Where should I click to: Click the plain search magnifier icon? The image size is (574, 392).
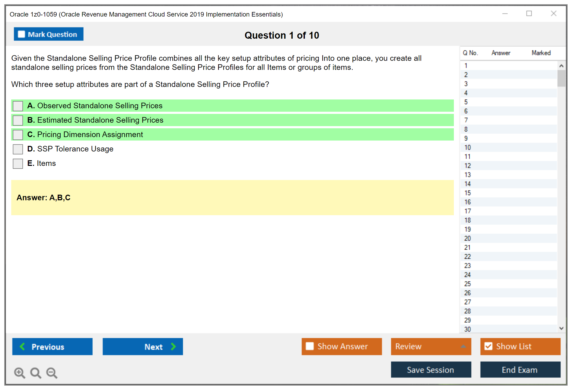point(36,373)
